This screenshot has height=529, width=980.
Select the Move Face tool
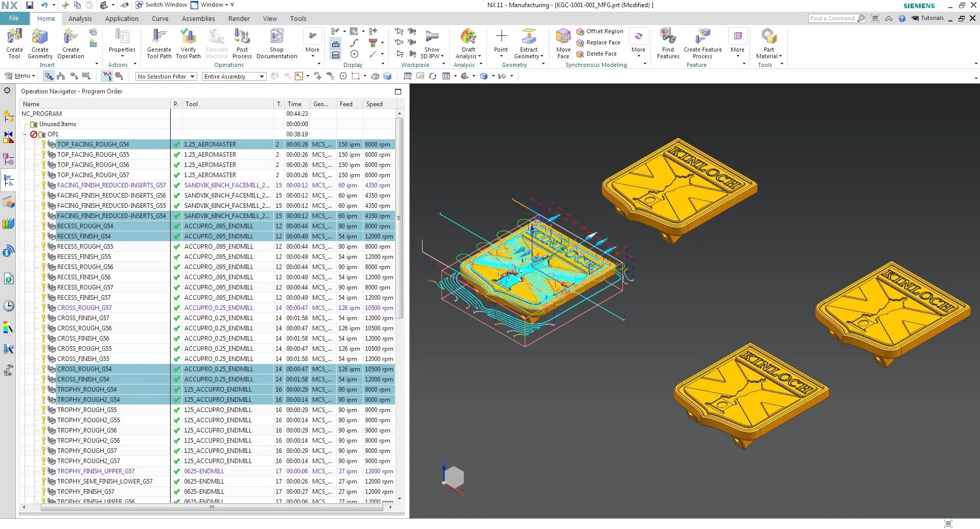(563, 43)
